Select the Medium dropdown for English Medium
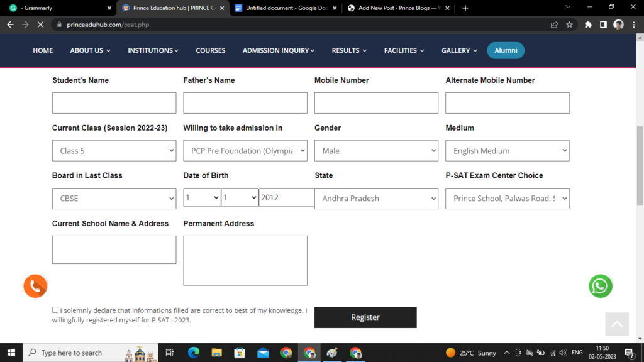Screen dimensions: 644x362 [x=507, y=151]
